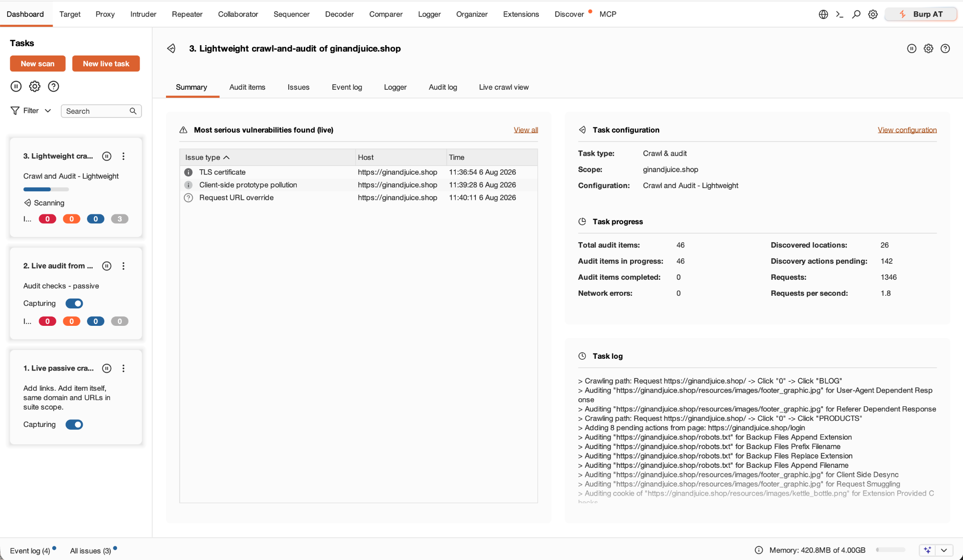This screenshot has height=560, width=963.
Task: Open task detail settings gear
Action: pyautogui.click(x=928, y=48)
